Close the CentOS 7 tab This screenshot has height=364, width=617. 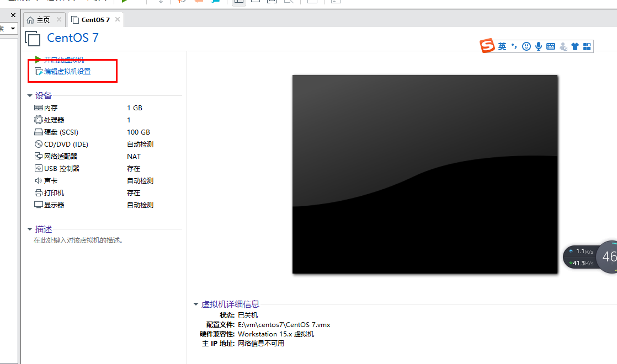(x=117, y=19)
